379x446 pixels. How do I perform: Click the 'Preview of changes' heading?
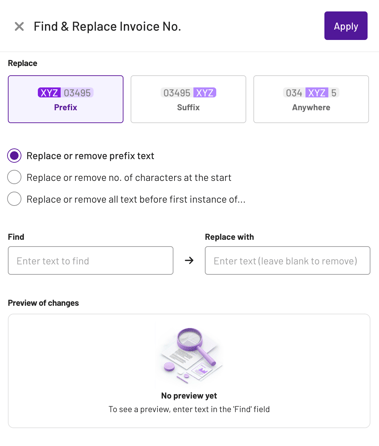click(x=43, y=303)
